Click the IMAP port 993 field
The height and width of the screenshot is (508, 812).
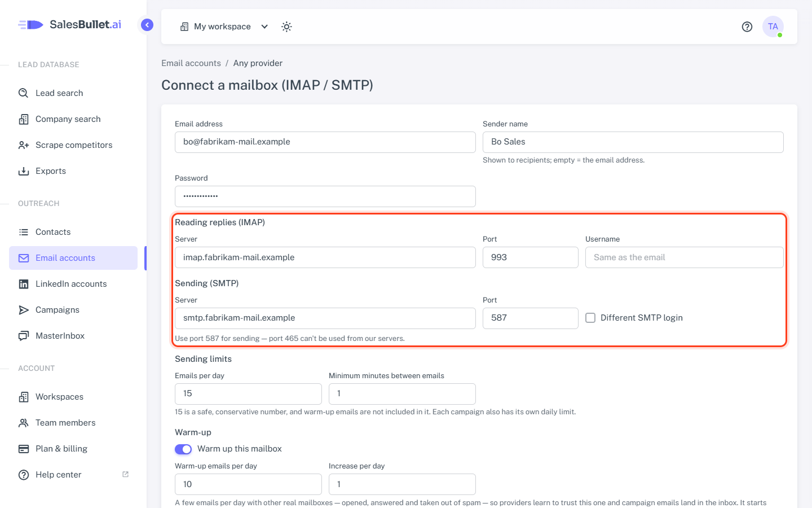[531, 257]
